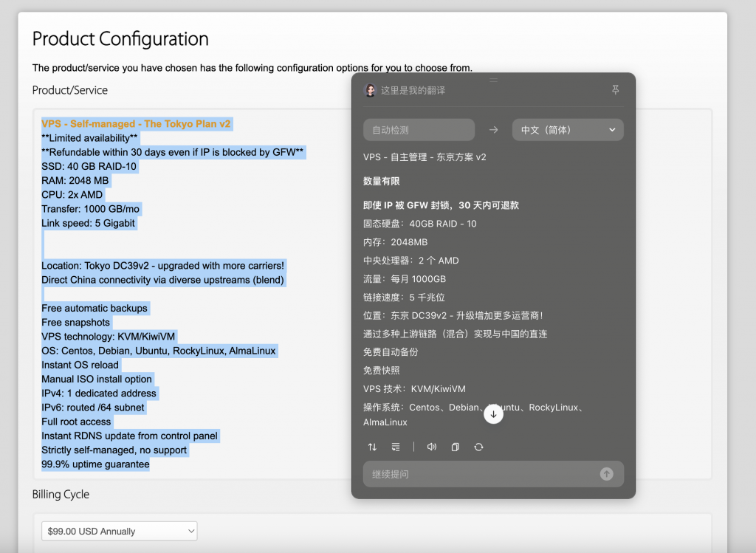Open the 自动检测 source language selector

419,130
